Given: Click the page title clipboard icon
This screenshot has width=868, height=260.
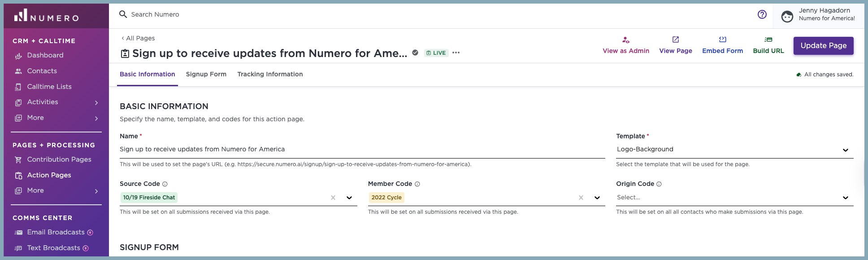Looking at the screenshot, I should pyautogui.click(x=125, y=54).
